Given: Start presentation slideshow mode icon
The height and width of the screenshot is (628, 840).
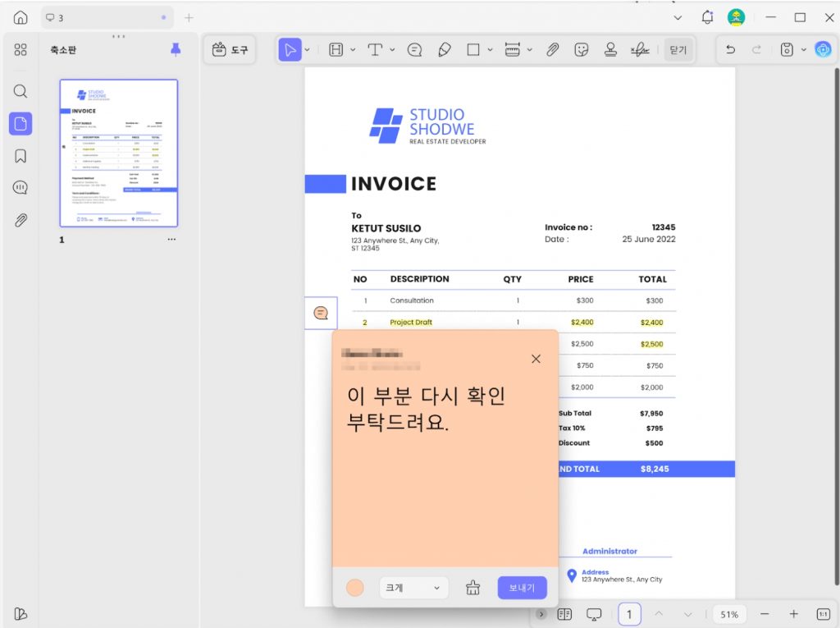Looking at the screenshot, I should [x=594, y=614].
